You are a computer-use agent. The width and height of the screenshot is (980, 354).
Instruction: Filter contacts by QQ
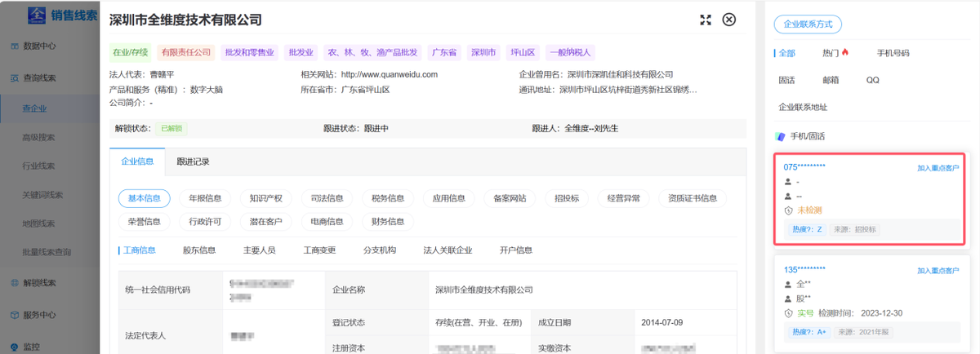tap(873, 80)
